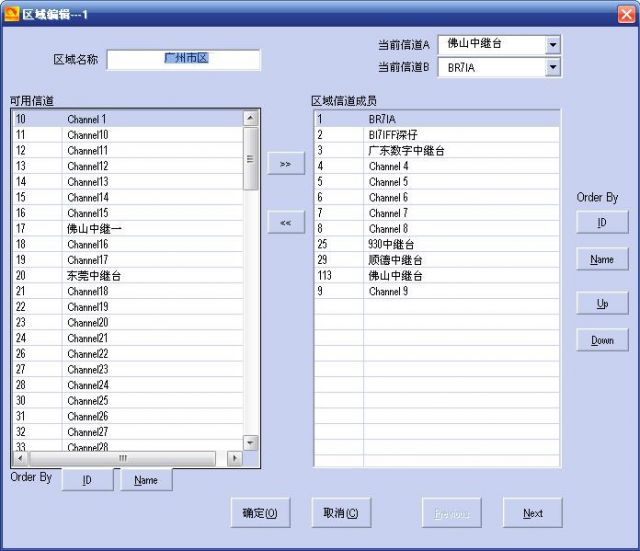This screenshot has width=640, height=551.
Task: Go to the Next zone
Action: tap(532, 513)
